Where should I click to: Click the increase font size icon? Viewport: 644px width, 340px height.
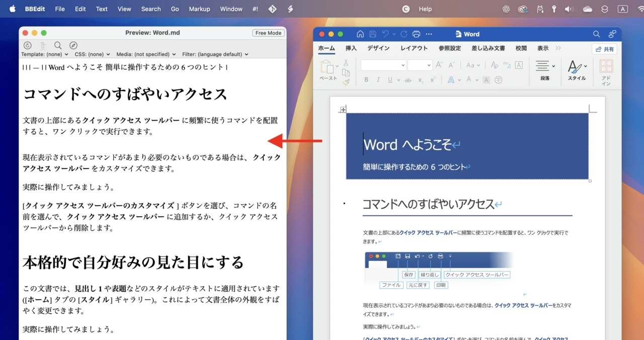click(x=439, y=65)
